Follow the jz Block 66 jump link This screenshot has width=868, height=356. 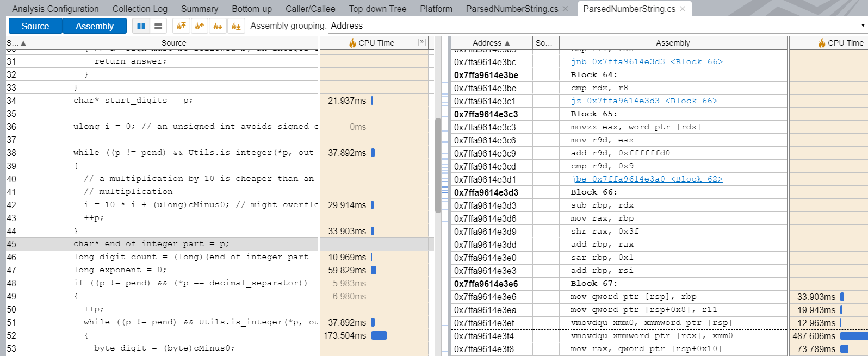click(x=644, y=101)
